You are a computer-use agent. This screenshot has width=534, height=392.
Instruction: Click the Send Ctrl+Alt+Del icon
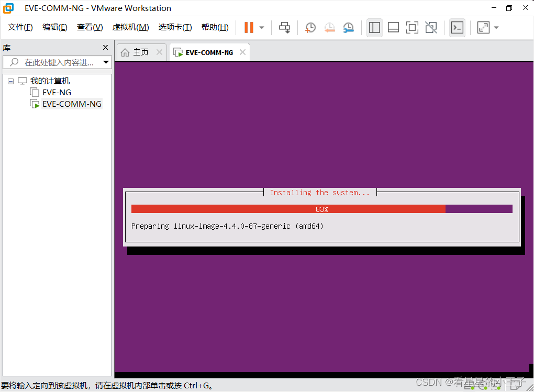tap(285, 28)
